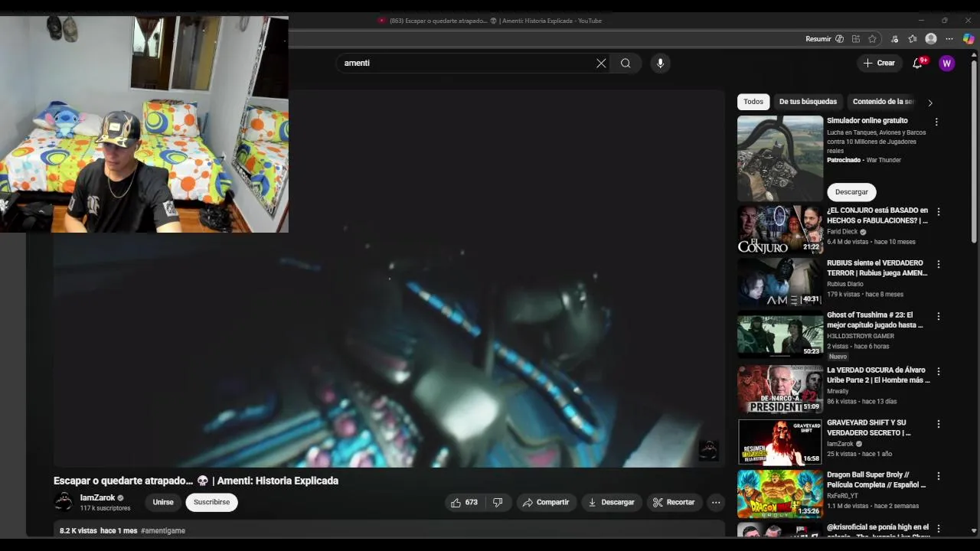The image size is (980, 551).
Task: Click the page vertical scrollbar
Action: [x=974, y=153]
